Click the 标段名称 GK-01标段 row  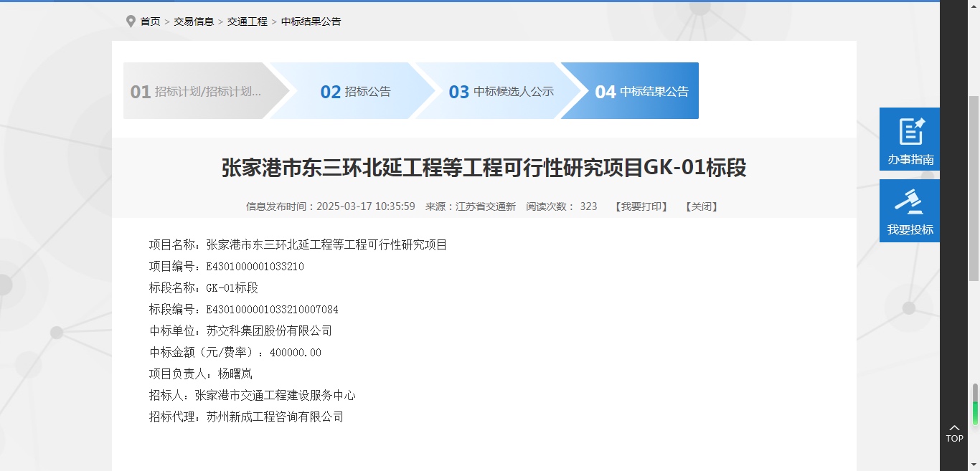click(x=204, y=288)
